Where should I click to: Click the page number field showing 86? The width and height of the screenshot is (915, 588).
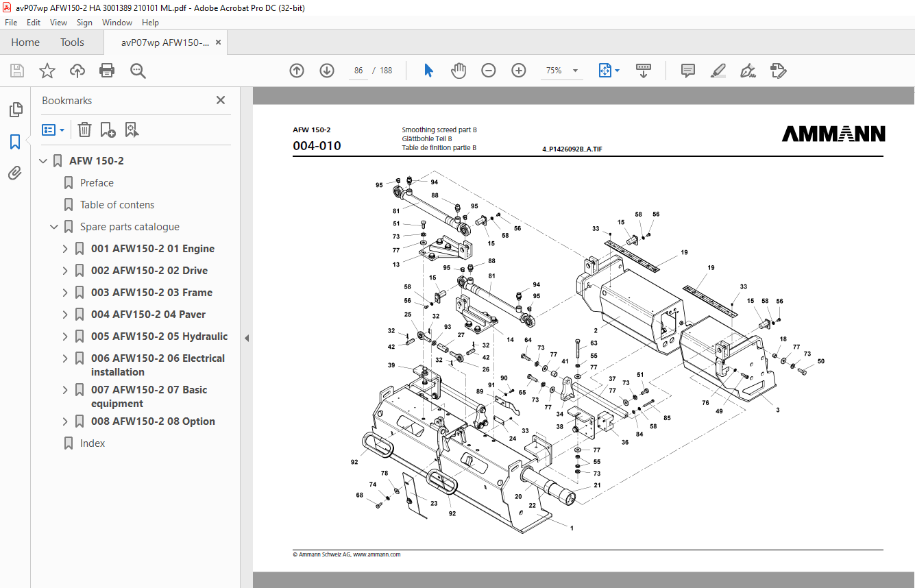(358, 71)
